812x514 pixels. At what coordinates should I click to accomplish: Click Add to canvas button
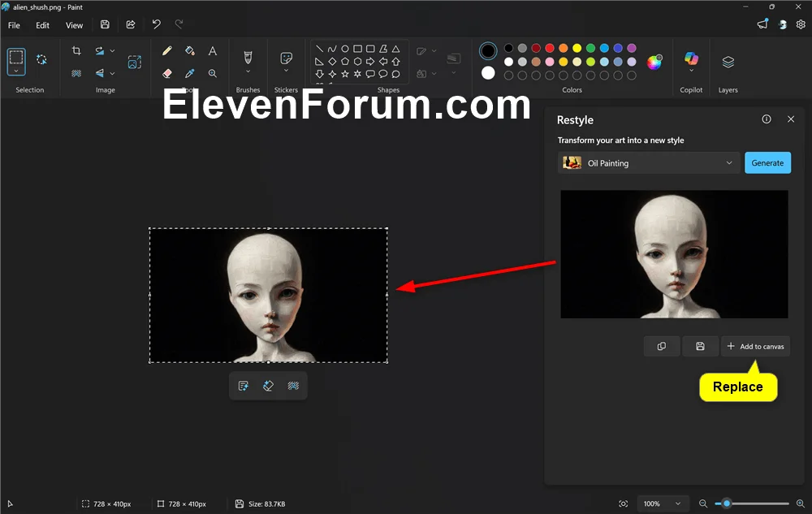tap(755, 346)
